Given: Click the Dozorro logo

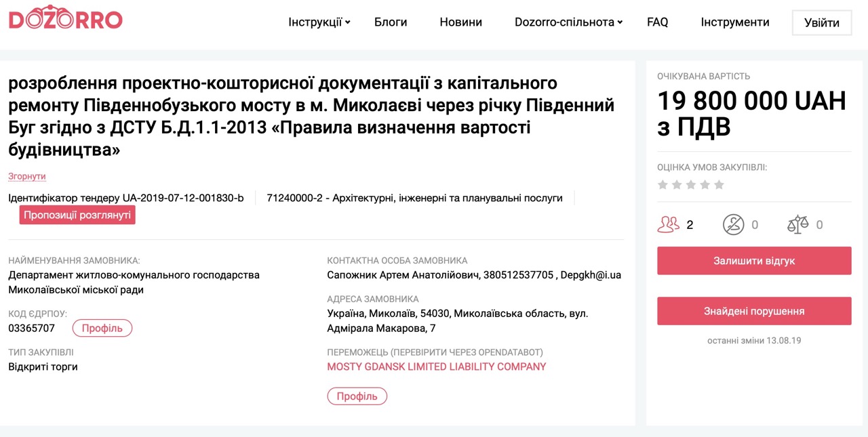Looking at the screenshot, I should coord(65,20).
